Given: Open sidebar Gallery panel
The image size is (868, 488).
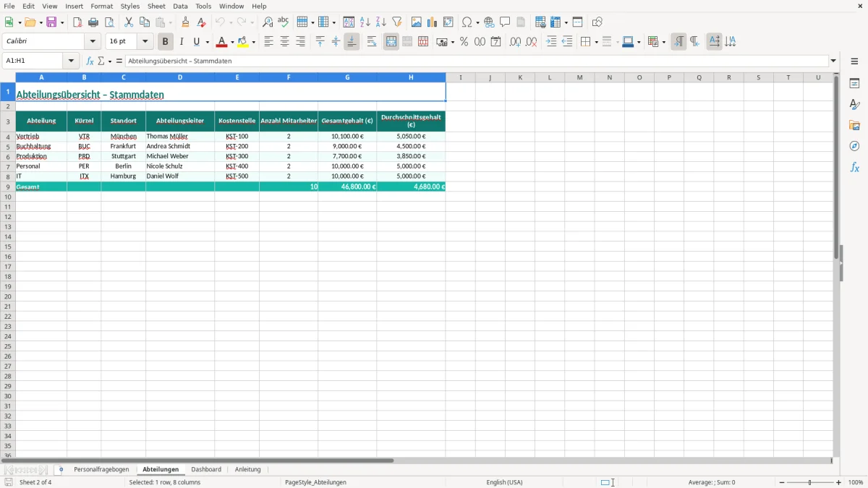Looking at the screenshot, I should point(854,126).
